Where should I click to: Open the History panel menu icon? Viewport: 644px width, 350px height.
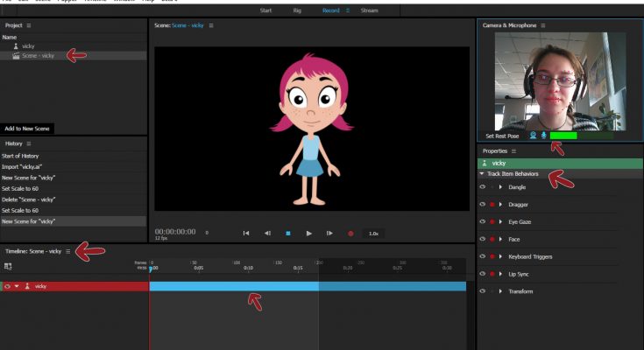click(29, 143)
